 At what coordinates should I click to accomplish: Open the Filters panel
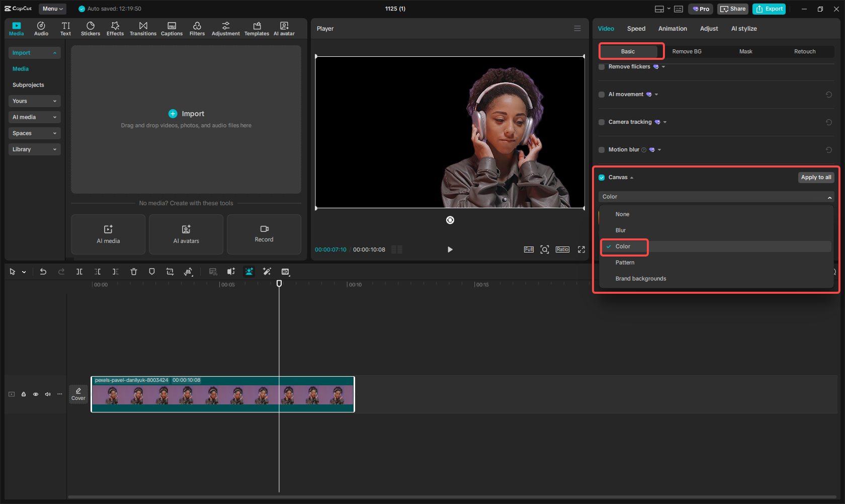pyautogui.click(x=197, y=29)
